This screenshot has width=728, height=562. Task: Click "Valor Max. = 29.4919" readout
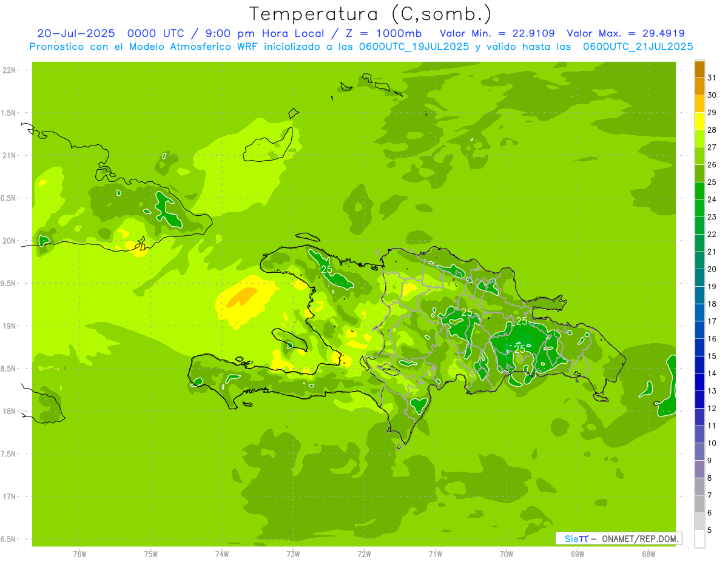(625, 33)
